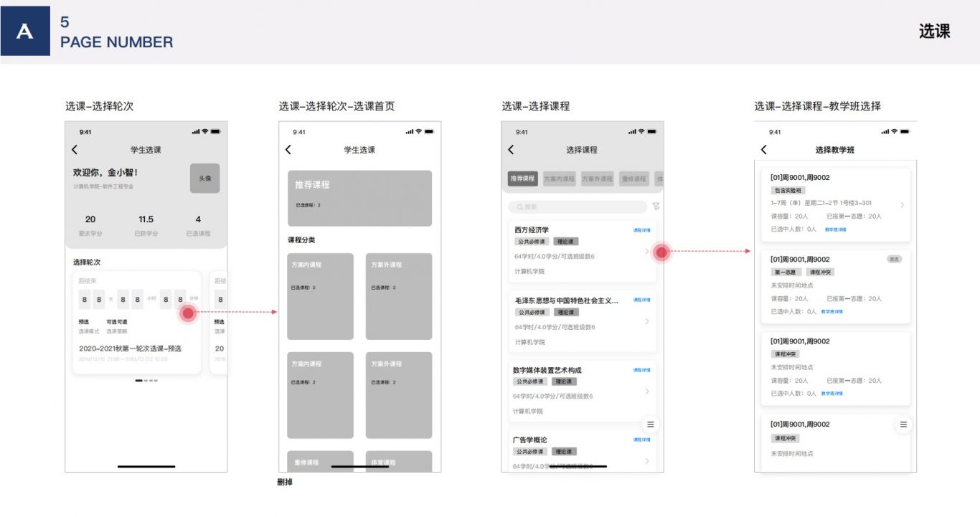Image resolution: width=980 pixels, height=517 pixels.
Task: Open chevron on 数字媒体装置艺术构成 card
Action: (647, 391)
